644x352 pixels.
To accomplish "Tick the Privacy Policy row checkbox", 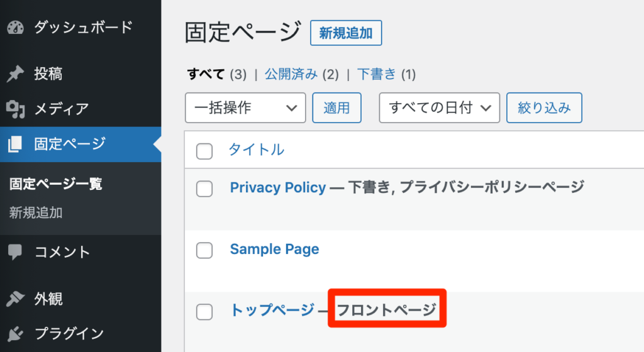I will coord(204,189).
